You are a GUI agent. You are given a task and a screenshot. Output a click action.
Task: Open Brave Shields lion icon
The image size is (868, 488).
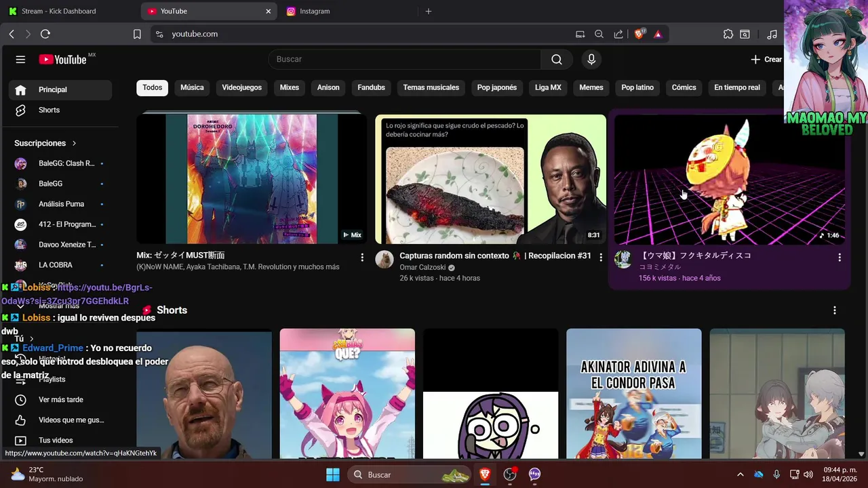639,34
